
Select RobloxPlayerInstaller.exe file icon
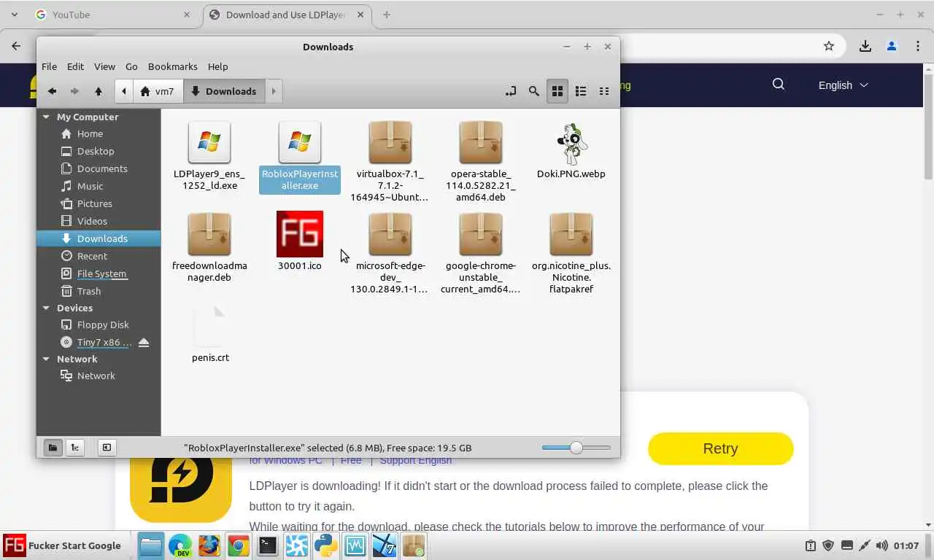[300, 142]
